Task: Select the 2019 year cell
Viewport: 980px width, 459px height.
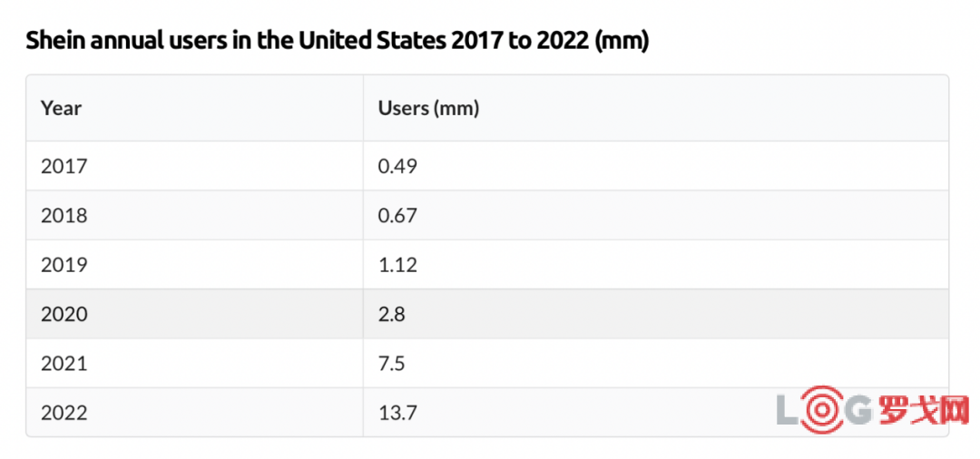Action: pos(64,265)
